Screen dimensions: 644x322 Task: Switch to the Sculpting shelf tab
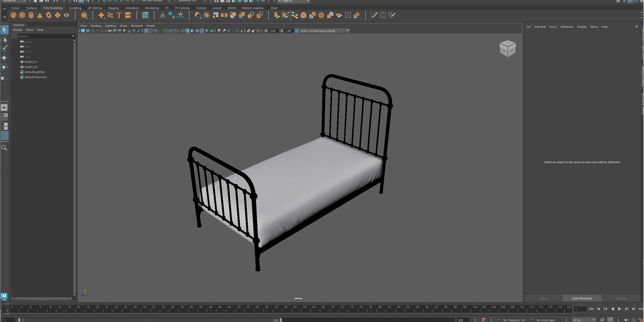pos(75,8)
